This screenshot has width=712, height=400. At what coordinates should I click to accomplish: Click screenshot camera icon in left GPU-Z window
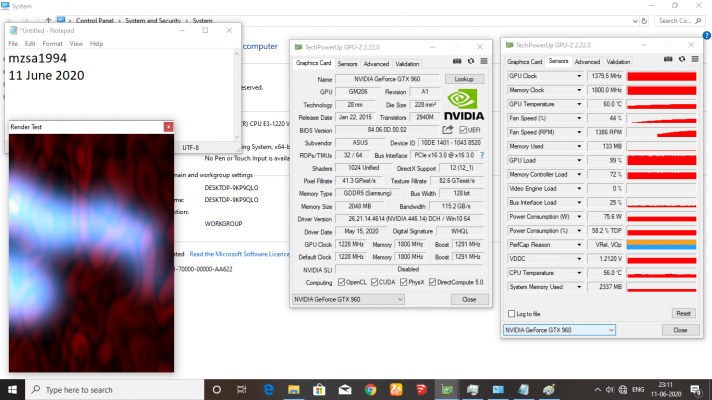point(457,61)
